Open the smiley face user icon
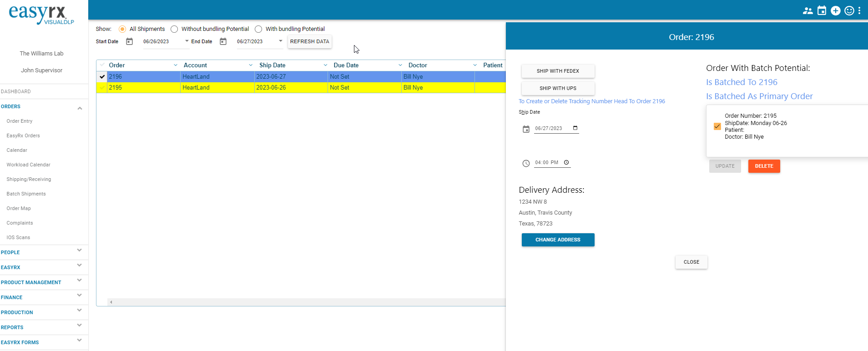 pos(849,11)
